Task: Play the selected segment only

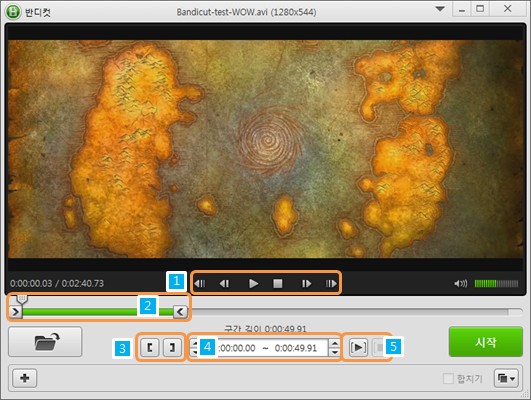Action: [x=358, y=348]
